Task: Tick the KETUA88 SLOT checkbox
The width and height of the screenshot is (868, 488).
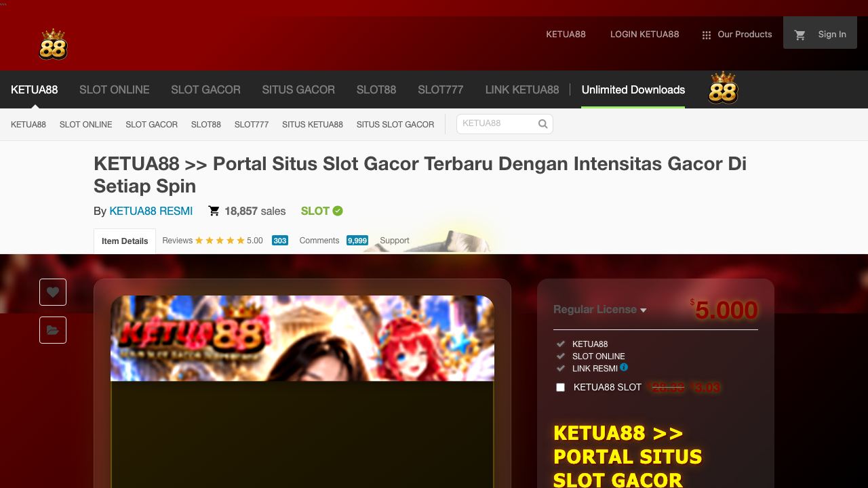Action: pos(560,387)
